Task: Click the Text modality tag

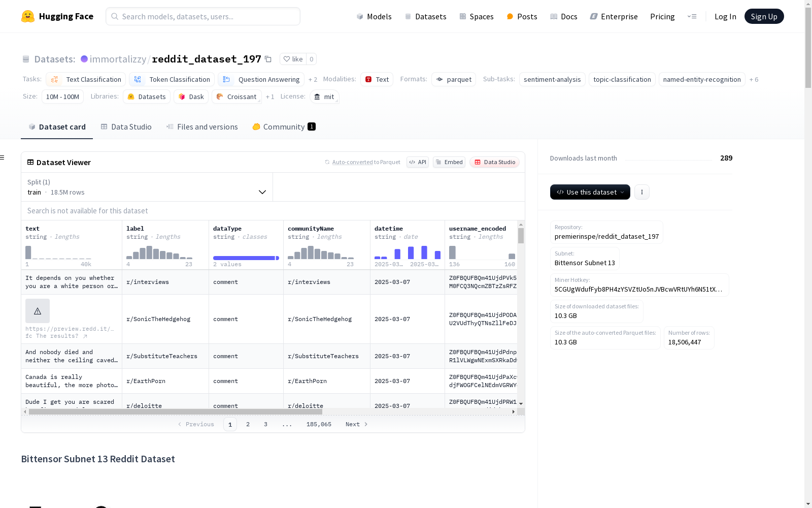Action: (x=377, y=79)
